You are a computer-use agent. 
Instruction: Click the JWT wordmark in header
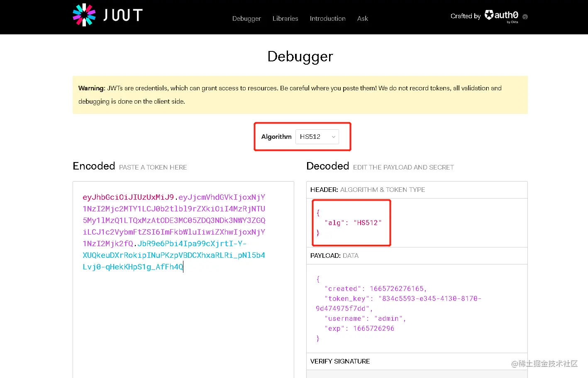click(x=123, y=15)
